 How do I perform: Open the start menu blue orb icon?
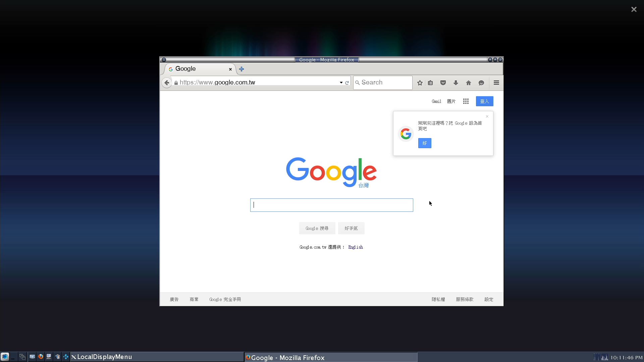point(5,357)
